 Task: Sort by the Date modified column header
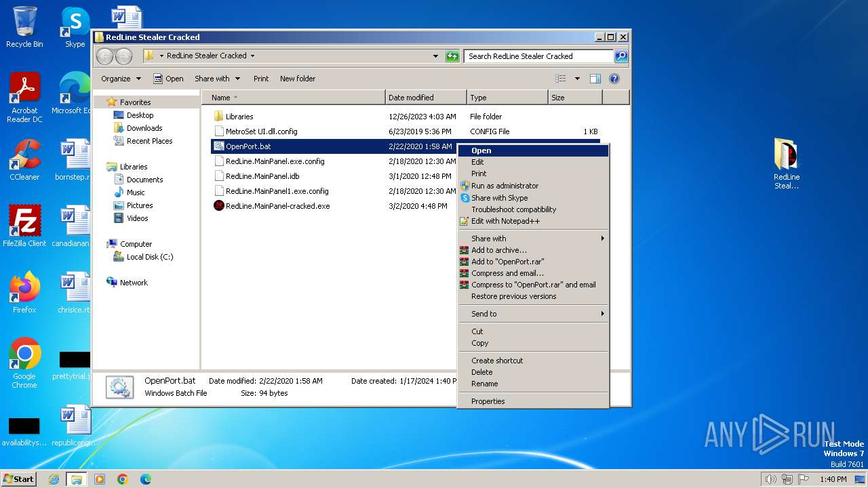426,98
